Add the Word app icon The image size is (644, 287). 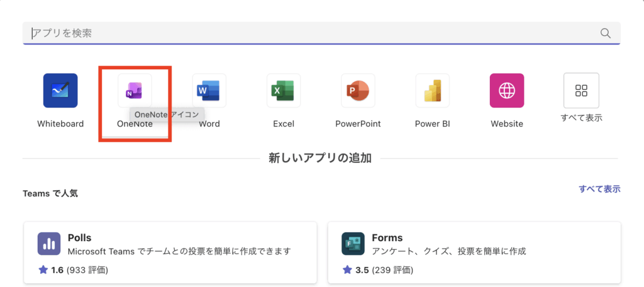pyautogui.click(x=209, y=91)
